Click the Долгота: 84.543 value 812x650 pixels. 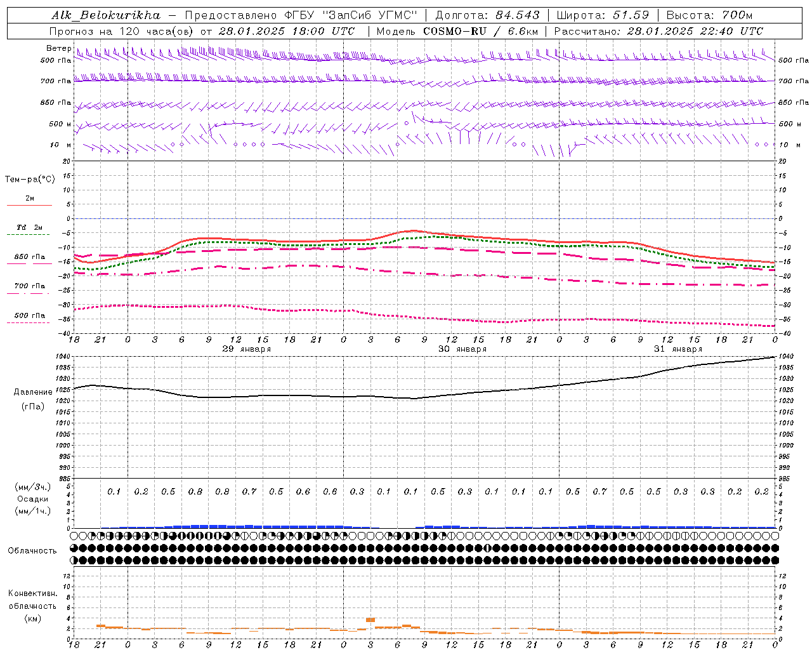[488, 15]
